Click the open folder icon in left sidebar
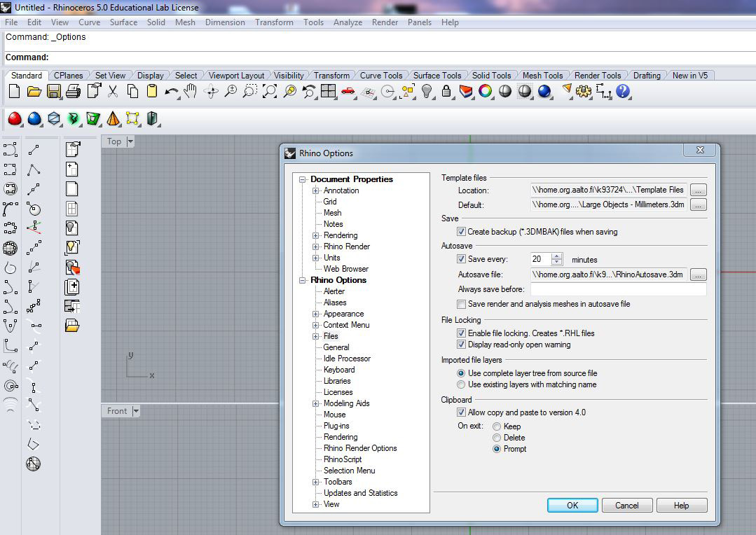Viewport: 756px width, 535px height. point(72,326)
